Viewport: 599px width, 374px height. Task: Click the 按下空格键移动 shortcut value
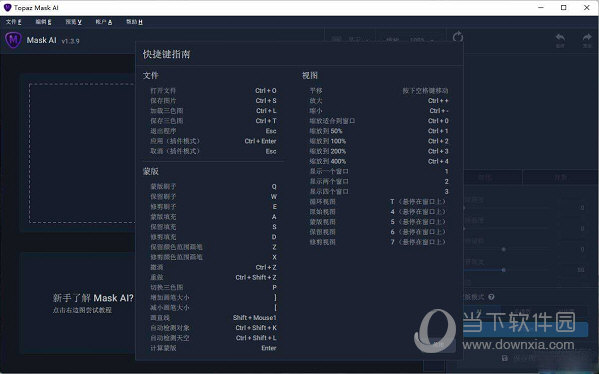(425, 91)
